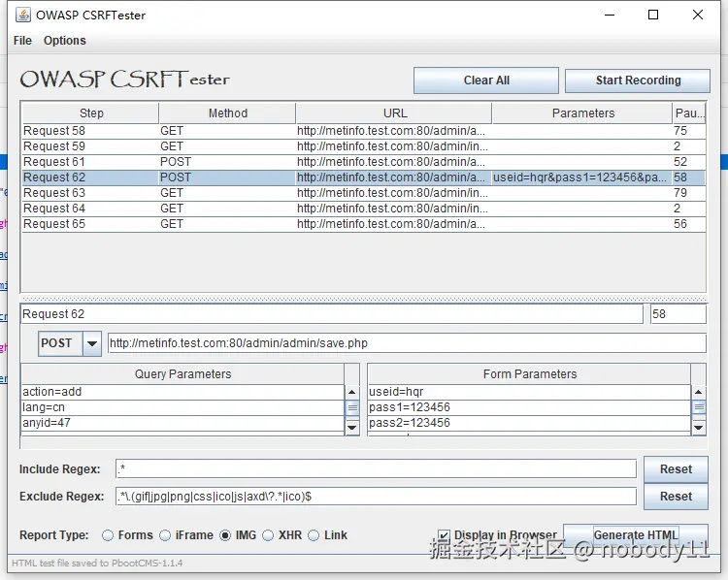Screen dimensions: 728x580
Task: Reset the Exclude Regex field
Action: pos(676,497)
